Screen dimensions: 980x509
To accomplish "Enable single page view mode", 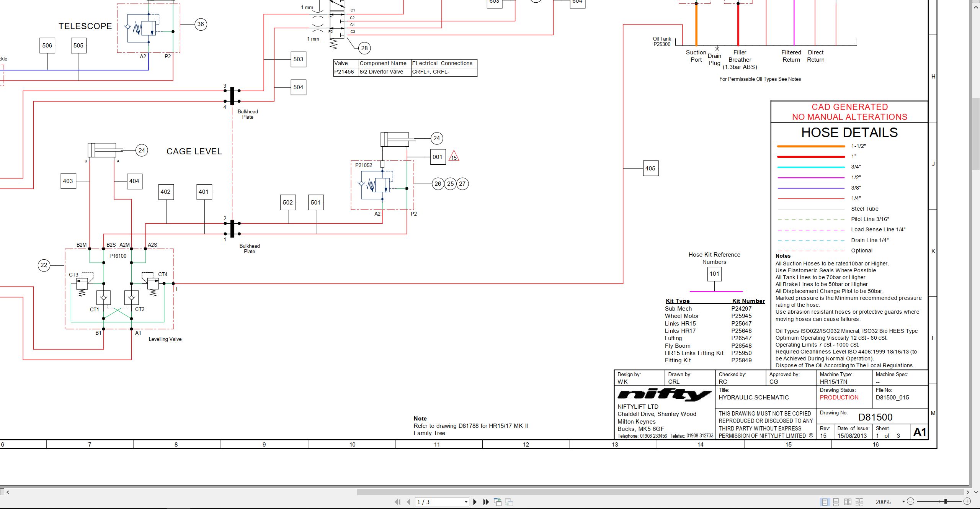I will point(825,502).
